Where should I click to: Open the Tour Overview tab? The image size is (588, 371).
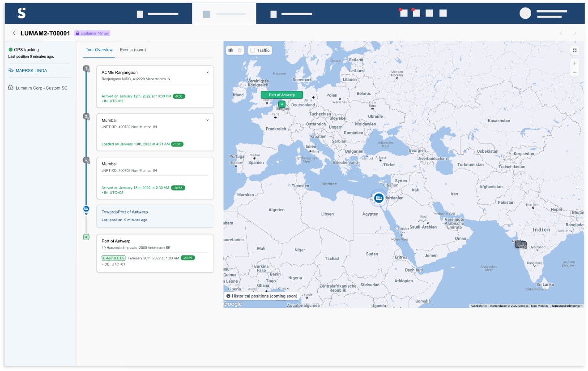click(99, 50)
